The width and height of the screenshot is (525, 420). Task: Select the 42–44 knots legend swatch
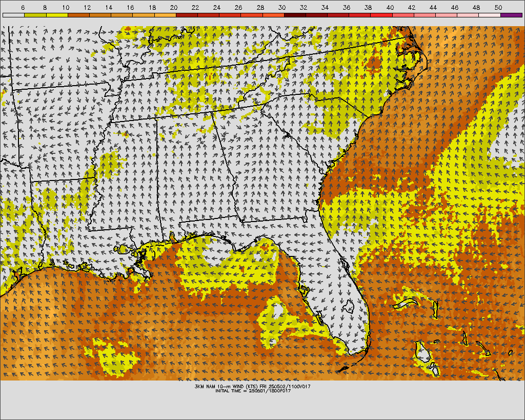click(x=425, y=15)
